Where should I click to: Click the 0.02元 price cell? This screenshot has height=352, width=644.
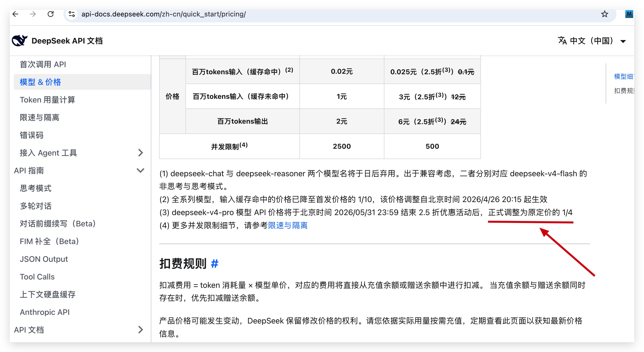(342, 71)
